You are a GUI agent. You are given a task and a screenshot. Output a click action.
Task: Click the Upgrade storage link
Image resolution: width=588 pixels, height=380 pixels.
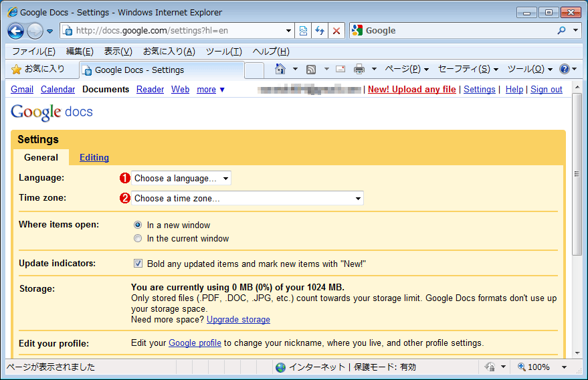(x=238, y=320)
